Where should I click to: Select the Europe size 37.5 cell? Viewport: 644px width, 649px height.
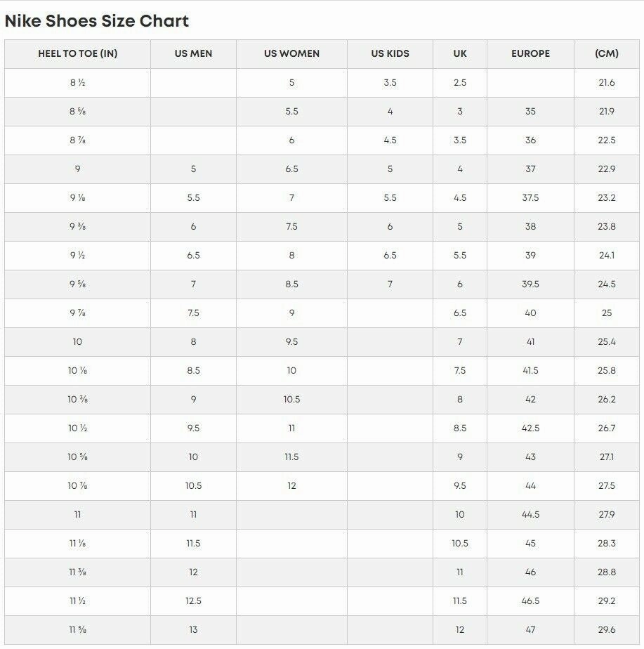click(530, 198)
